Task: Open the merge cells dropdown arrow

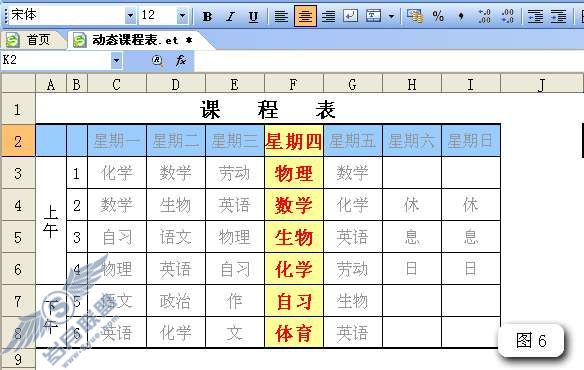Action: point(391,16)
